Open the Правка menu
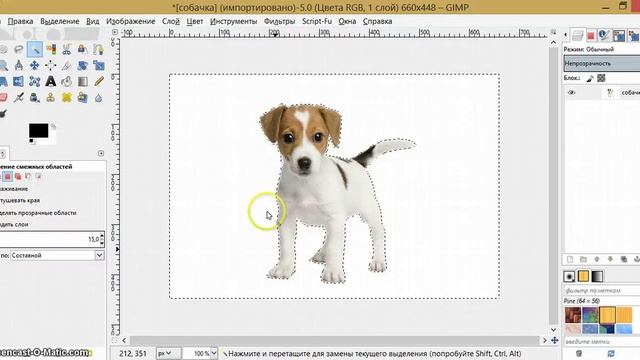The width and height of the screenshot is (640, 360). (x=20, y=21)
